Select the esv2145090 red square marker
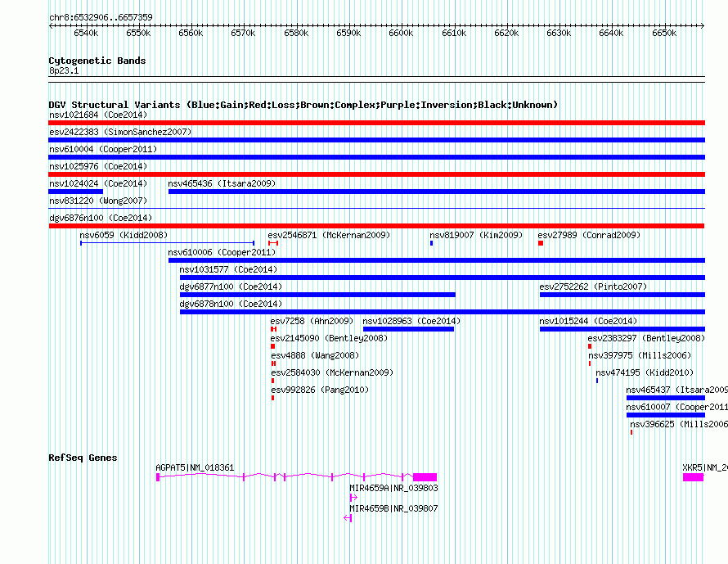Viewport: 728px width, 564px height. [x=273, y=346]
